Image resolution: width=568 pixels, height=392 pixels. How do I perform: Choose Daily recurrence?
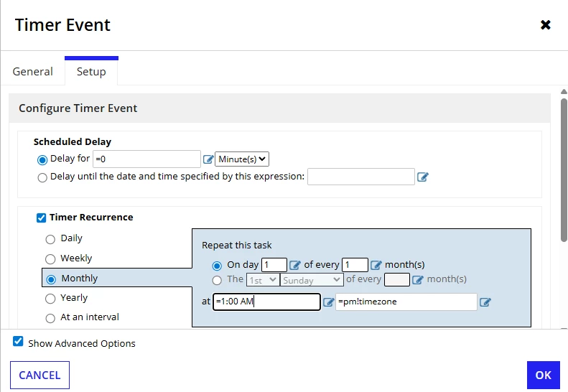50,239
